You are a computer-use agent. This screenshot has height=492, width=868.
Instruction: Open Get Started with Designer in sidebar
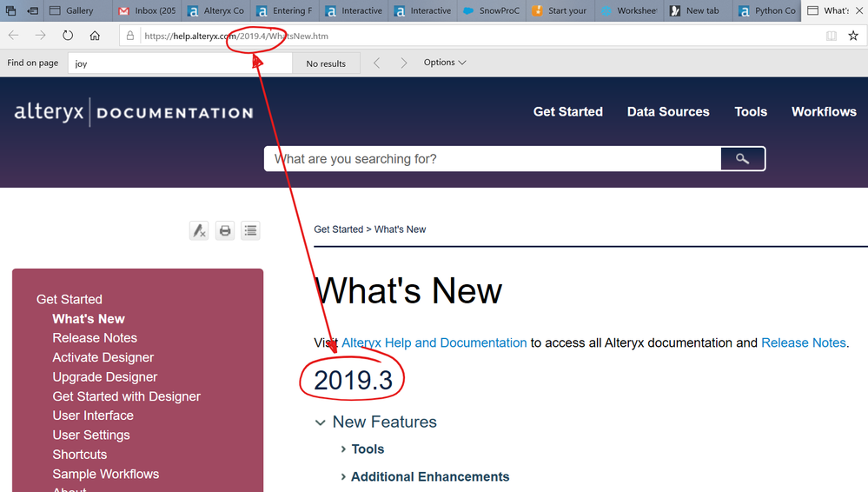[126, 396]
